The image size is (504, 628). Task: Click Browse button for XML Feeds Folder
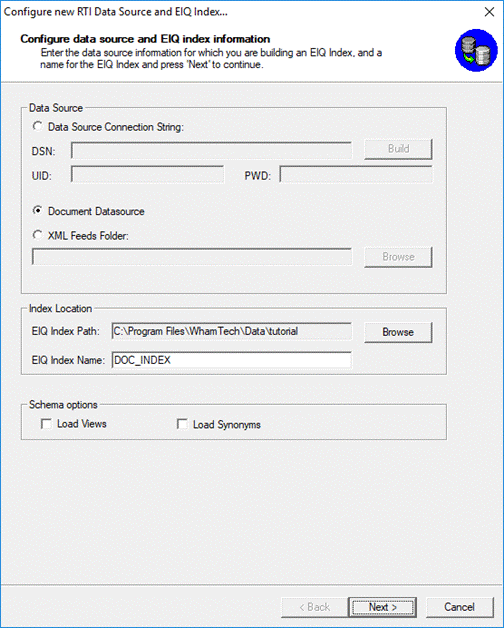click(x=398, y=257)
